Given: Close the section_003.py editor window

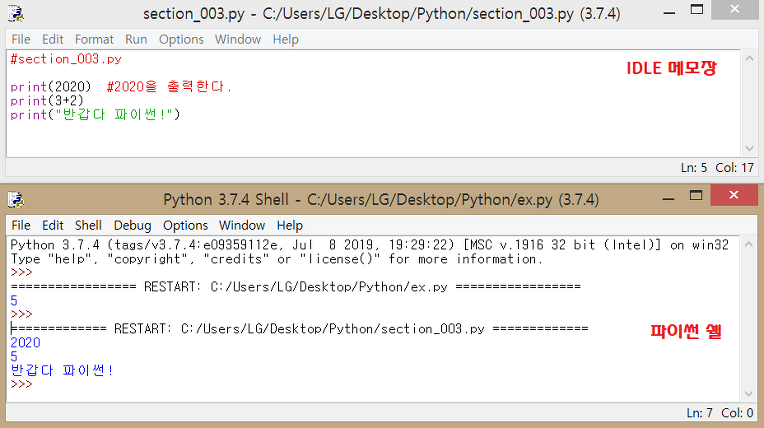Looking at the screenshot, I should click(735, 10).
